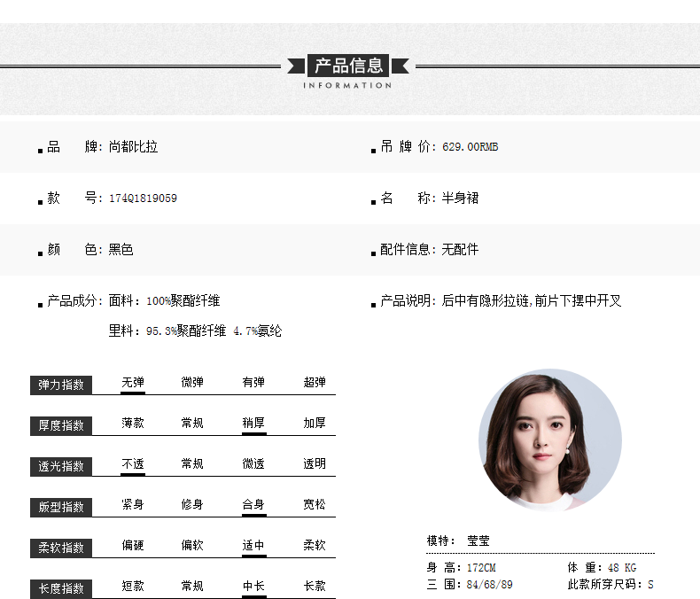This screenshot has width=700, height=599.
Task: Select 适中 in the softness index row
Action: tap(253, 546)
